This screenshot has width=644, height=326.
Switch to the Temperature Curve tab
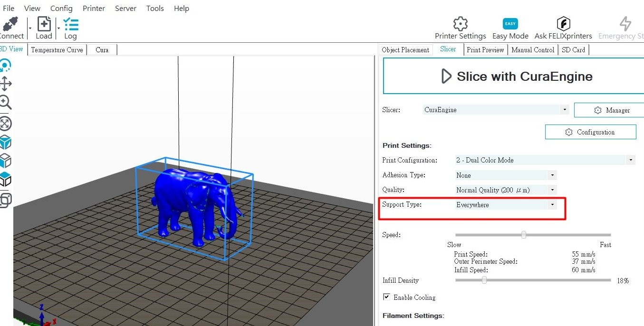point(57,50)
